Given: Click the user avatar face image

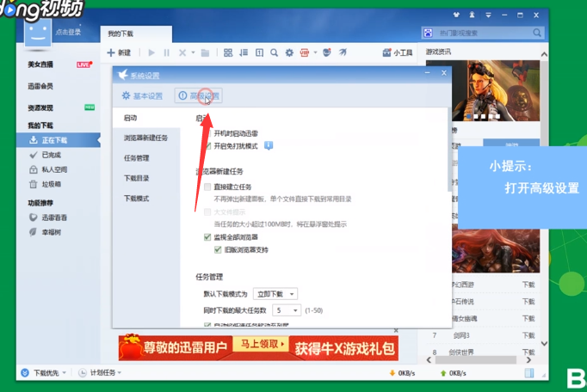Looking at the screenshot, I should 37,33.
